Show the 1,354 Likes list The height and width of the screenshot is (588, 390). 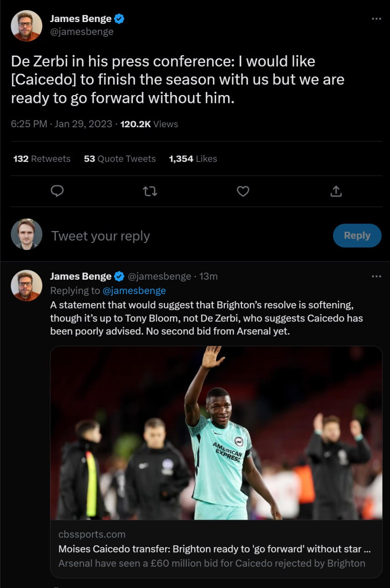pyautogui.click(x=193, y=159)
